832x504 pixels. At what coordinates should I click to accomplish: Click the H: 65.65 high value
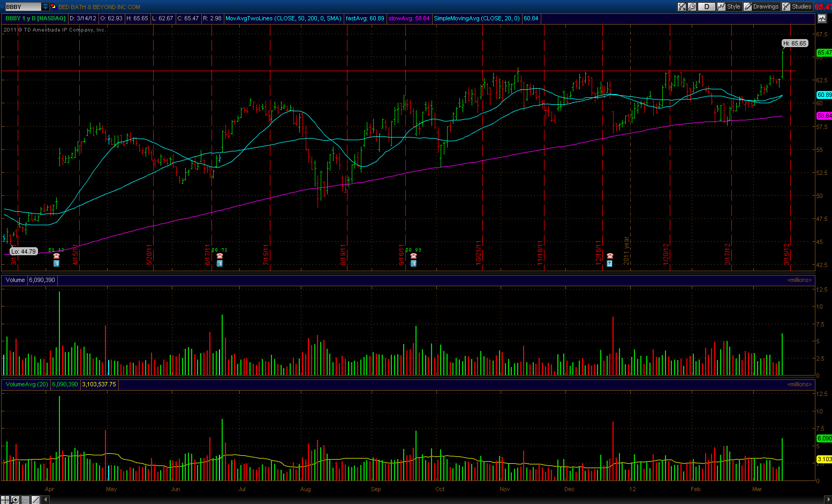137,18
